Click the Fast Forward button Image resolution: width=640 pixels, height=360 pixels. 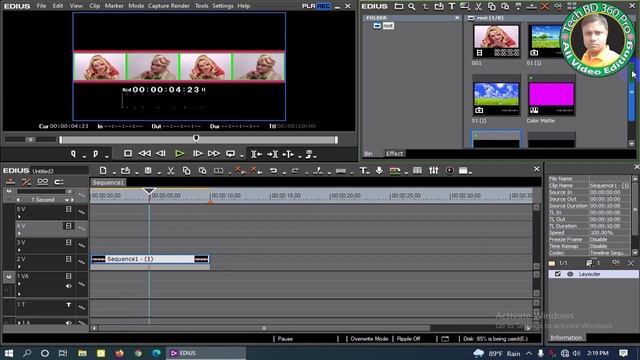213,154
